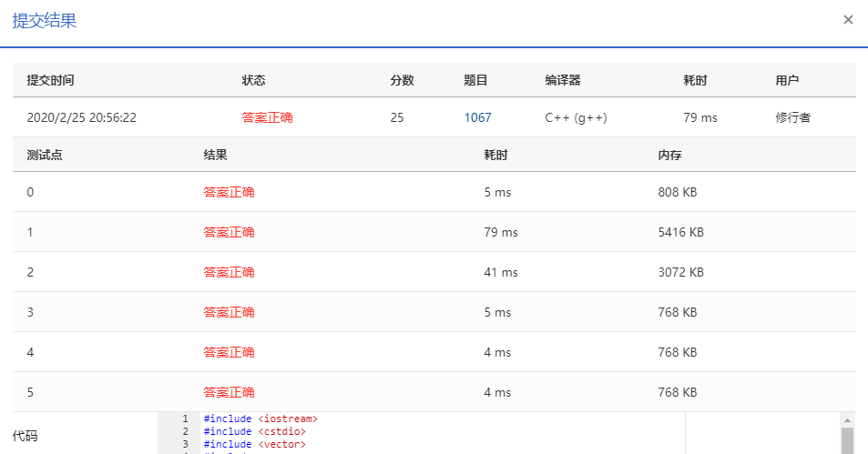Click the score value 25

(x=397, y=117)
